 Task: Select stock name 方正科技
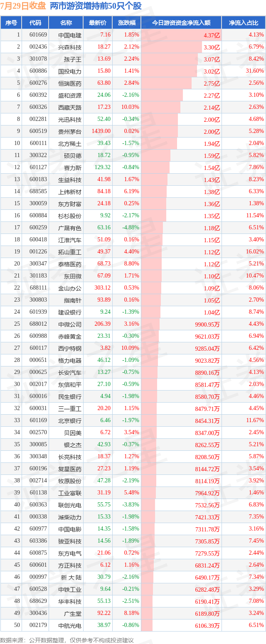coord(70,565)
